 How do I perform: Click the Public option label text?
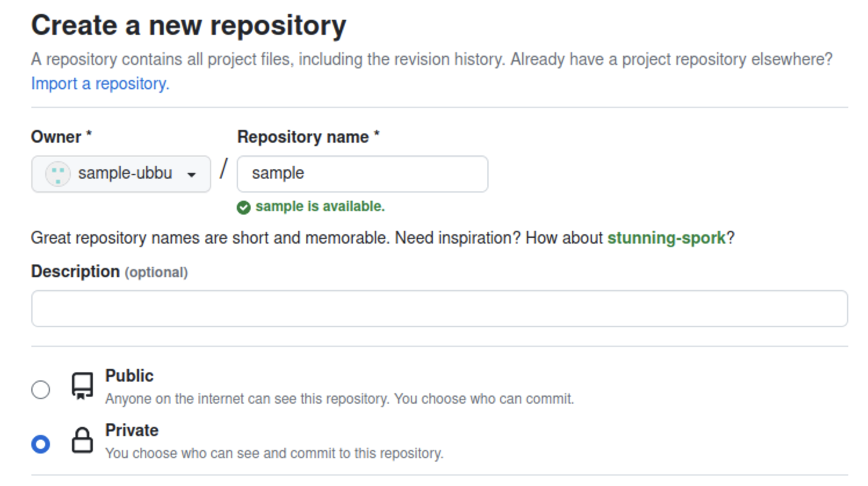pos(129,376)
